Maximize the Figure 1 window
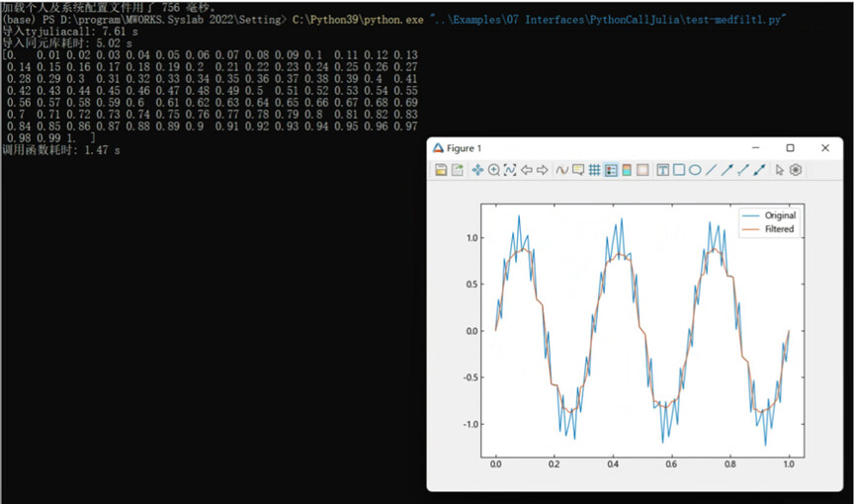 coord(791,147)
